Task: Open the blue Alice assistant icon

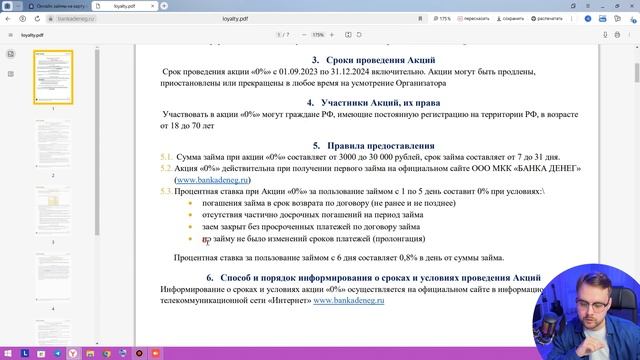Action: pos(588,19)
